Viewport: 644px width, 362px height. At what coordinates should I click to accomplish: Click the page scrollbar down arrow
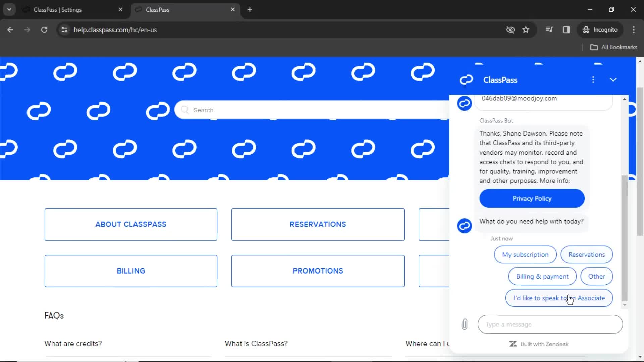coord(640,357)
